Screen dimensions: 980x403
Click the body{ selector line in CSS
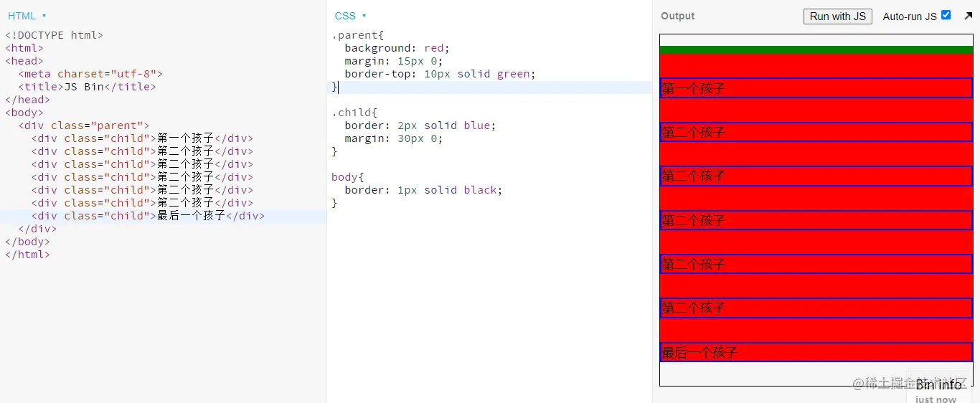[348, 177]
